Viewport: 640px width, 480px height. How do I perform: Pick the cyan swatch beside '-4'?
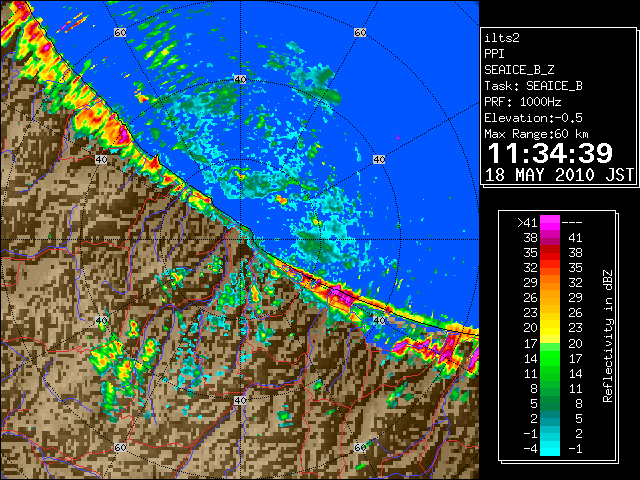(550, 449)
